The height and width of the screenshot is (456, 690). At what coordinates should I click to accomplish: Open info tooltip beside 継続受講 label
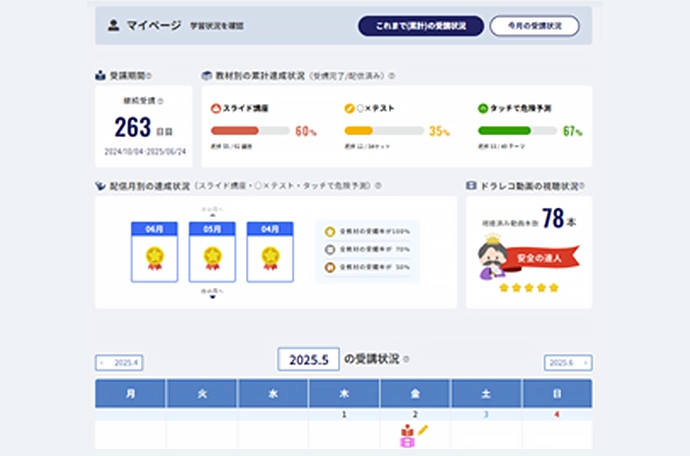tap(160, 101)
